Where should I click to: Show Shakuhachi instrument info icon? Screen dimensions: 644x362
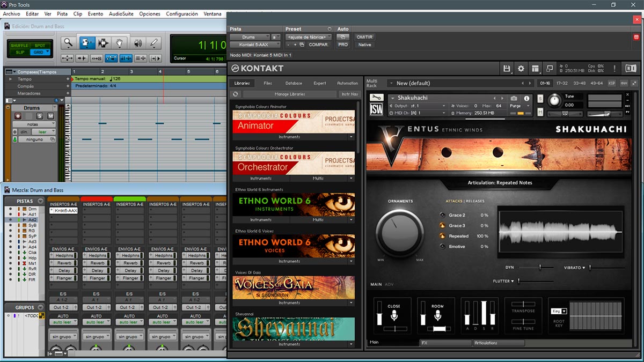tap(527, 99)
